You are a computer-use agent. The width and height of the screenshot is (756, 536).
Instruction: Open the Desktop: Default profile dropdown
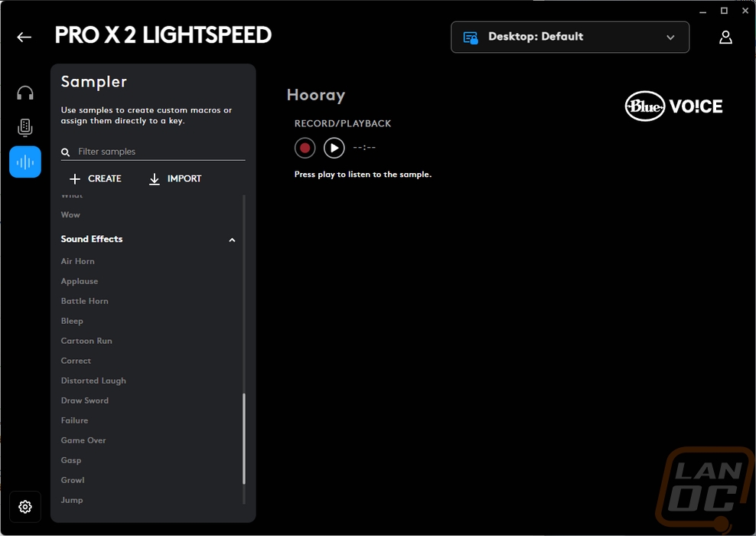570,38
